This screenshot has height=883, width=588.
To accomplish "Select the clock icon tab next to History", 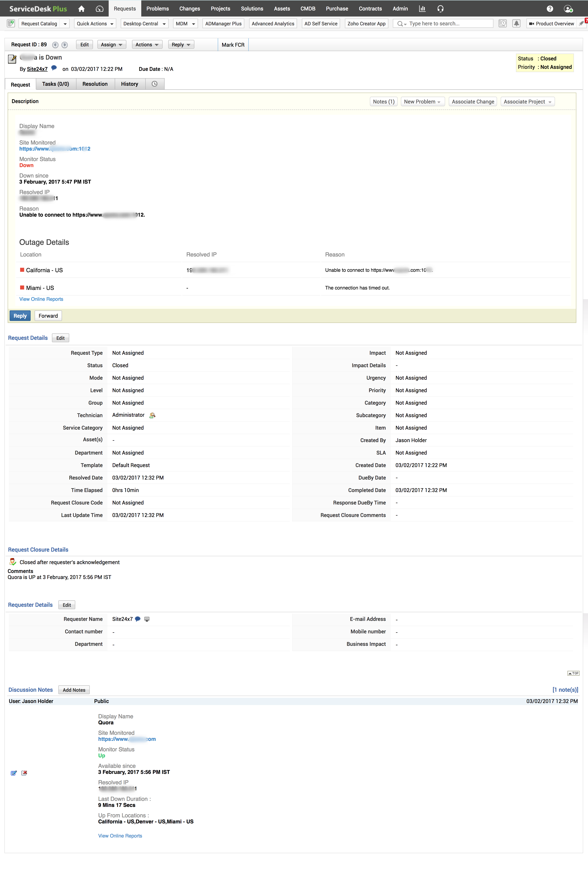I will click(x=154, y=84).
